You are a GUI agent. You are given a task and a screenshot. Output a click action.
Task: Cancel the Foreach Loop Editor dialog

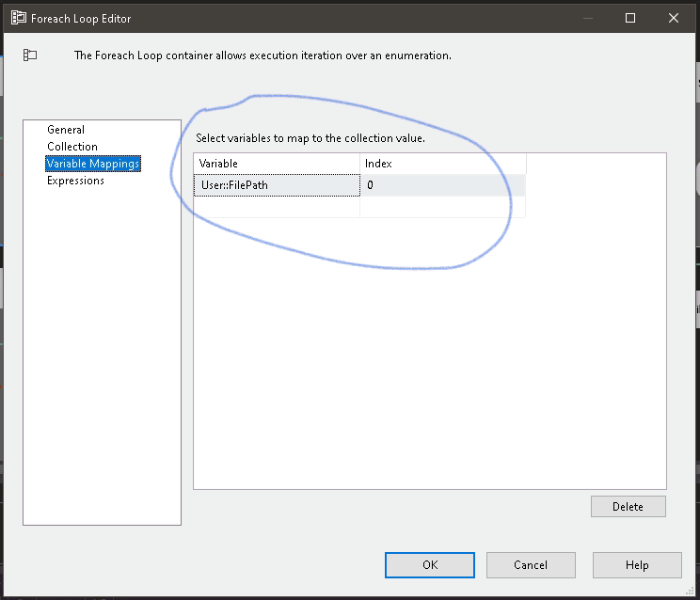[531, 565]
